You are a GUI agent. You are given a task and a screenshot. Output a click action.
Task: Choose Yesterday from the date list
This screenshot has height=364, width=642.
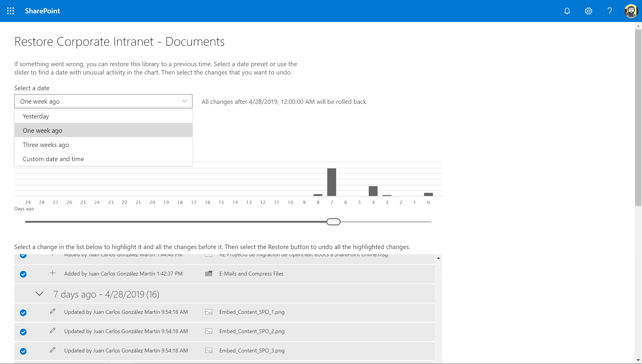point(103,116)
